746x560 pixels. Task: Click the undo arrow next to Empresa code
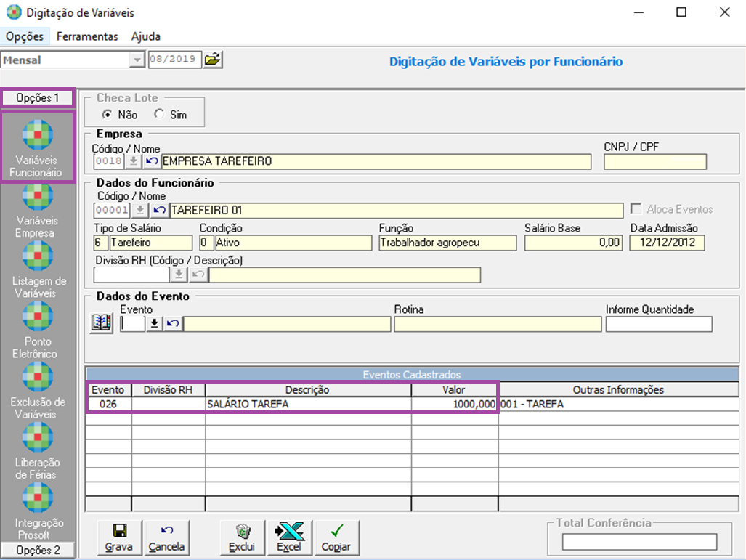click(152, 161)
